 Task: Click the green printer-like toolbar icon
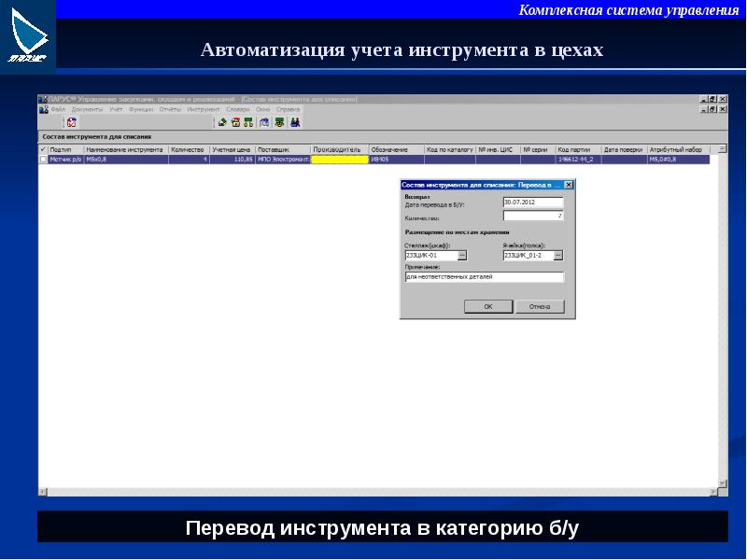279,122
